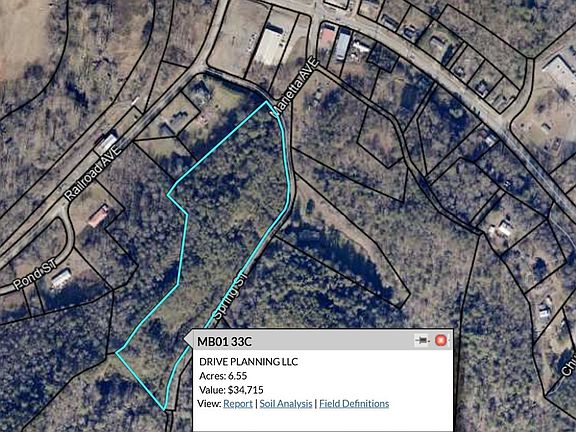The image size is (576, 432).
Task: Select the blue-roofed building near Marietta AVE
Action: [343, 45]
